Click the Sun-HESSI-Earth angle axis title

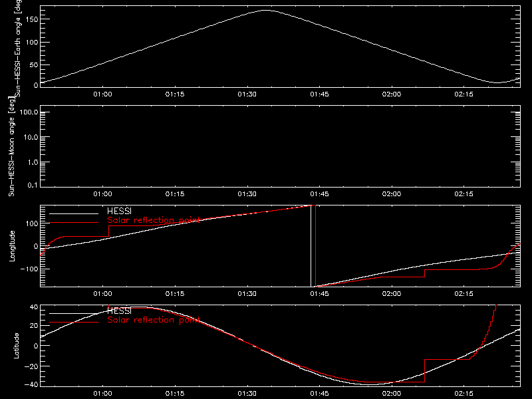[x=18, y=47]
